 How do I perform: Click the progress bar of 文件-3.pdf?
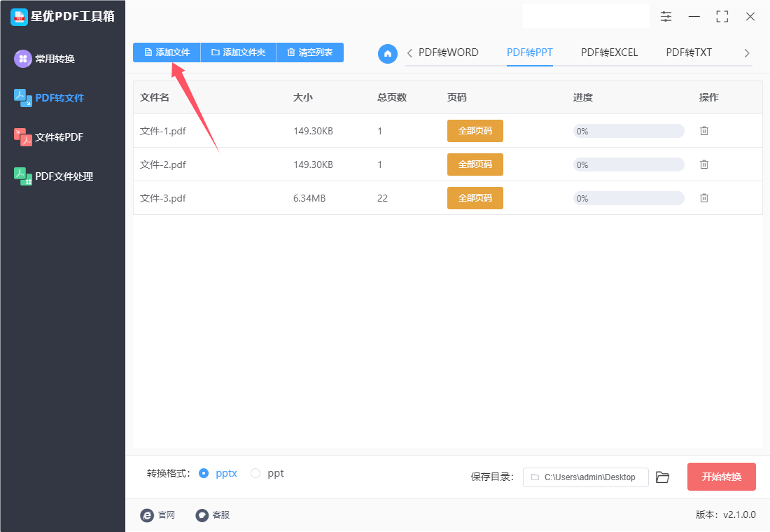pyautogui.click(x=629, y=199)
